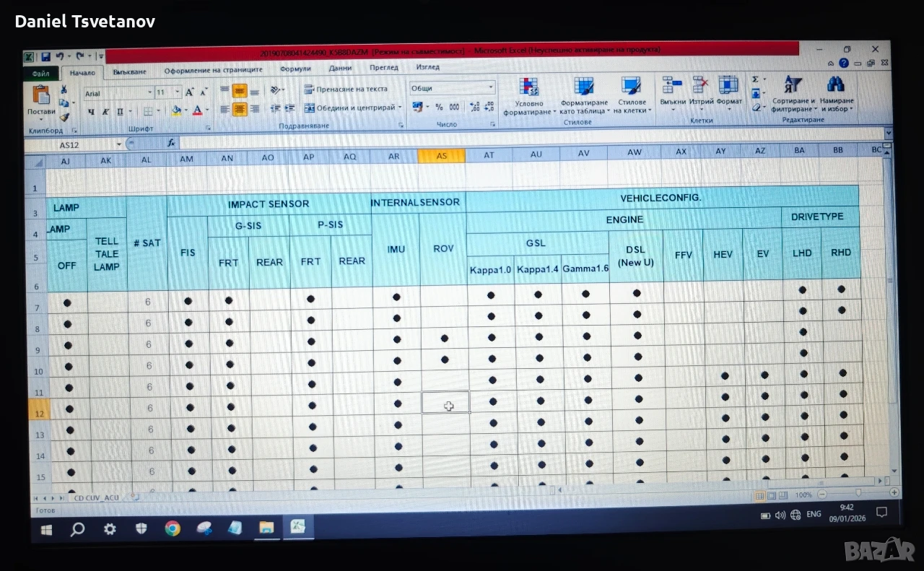Screen dimensions: 924x571
Task: Select the Format Painter brush icon
Action: [x=64, y=117]
